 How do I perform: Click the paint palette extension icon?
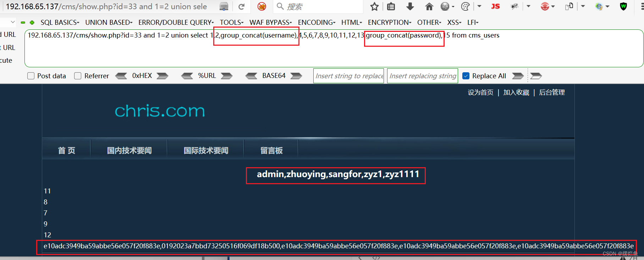coord(465,6)
